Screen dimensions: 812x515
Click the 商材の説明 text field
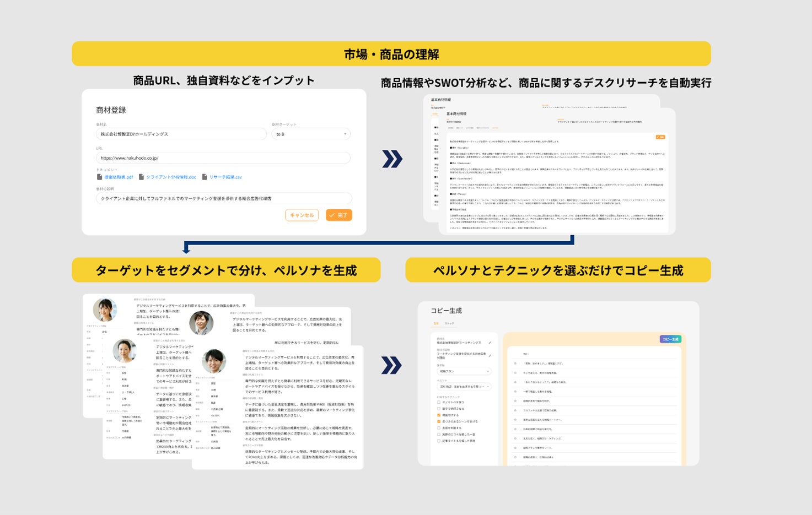click(x=223, y=198)
